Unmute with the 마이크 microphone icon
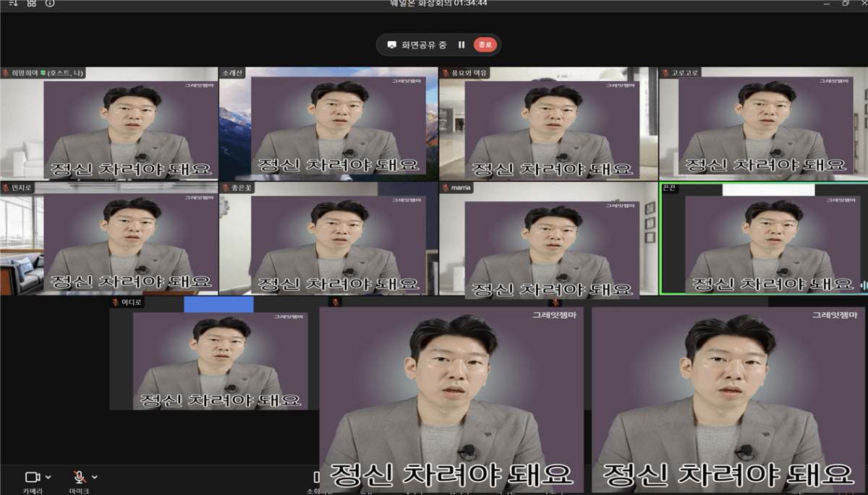Image resolution: width=868 pixels, height=495 pixels. pyautogui.click(x=80, y=477)
